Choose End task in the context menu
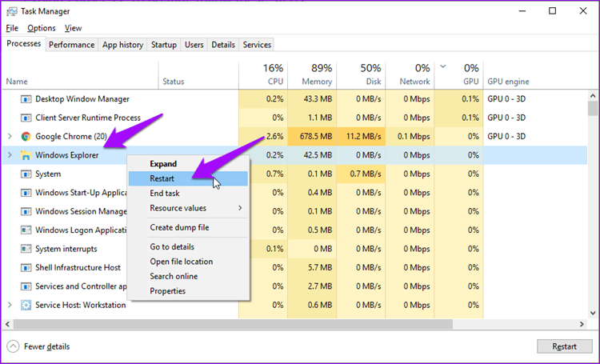The width and height of the screenshot is (600, 364). click(x=188, y=194)
